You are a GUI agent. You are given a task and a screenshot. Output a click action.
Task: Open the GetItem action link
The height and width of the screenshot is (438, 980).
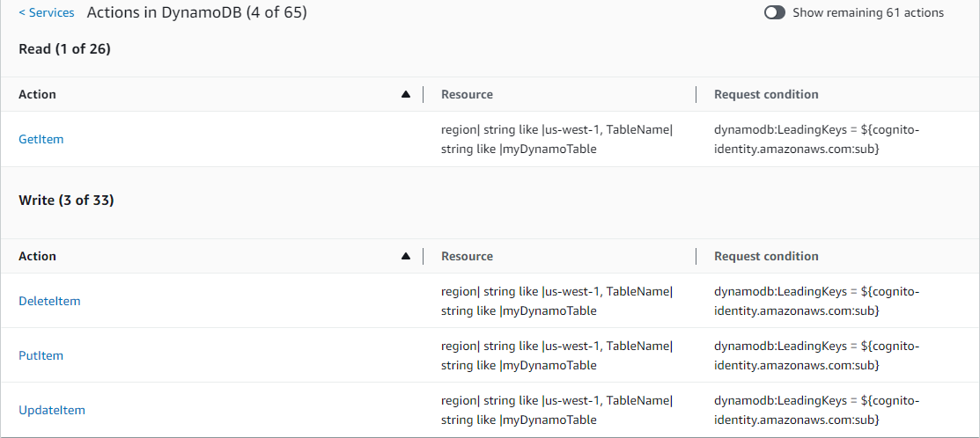click(x=41, y=139)
